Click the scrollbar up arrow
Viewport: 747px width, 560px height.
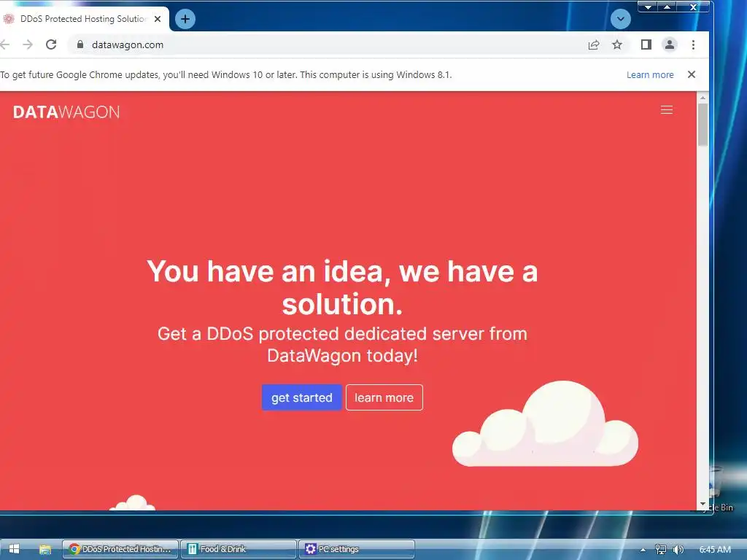coord(703,98)
